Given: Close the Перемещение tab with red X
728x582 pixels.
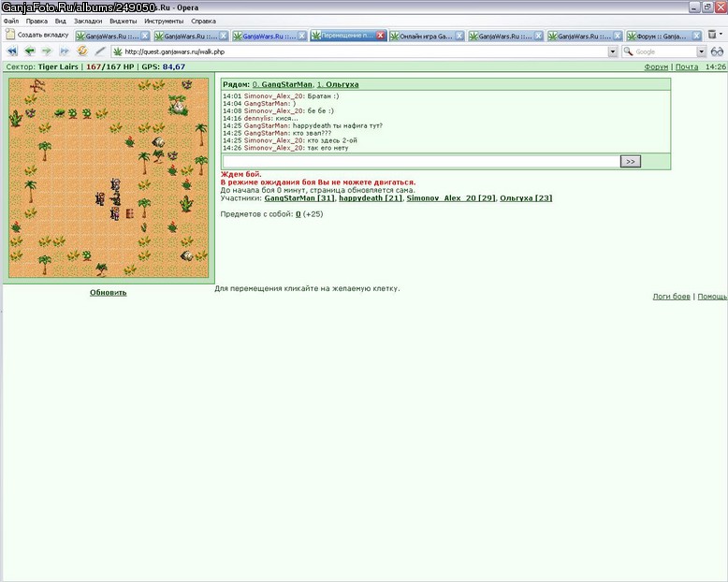Looking at the screenshot, I should (x=380, y=36).
